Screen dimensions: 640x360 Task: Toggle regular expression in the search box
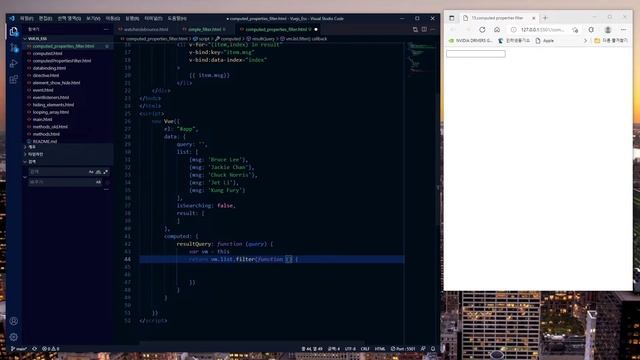click(x=106, y=172)
